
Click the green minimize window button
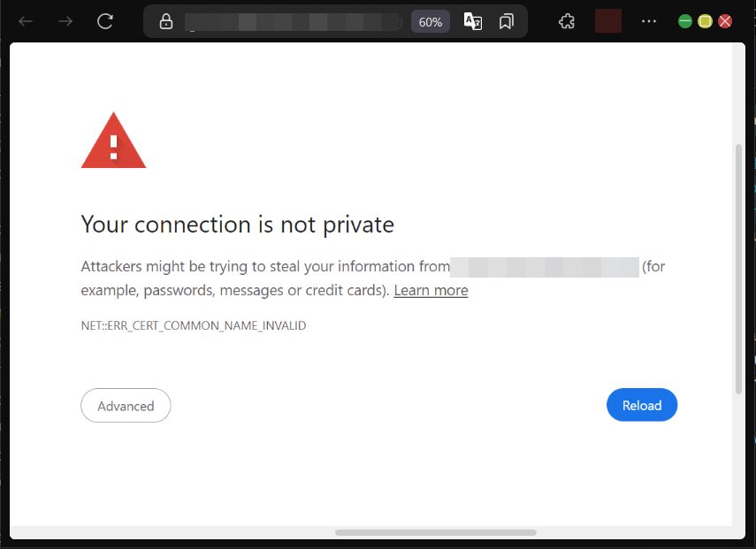685,21
